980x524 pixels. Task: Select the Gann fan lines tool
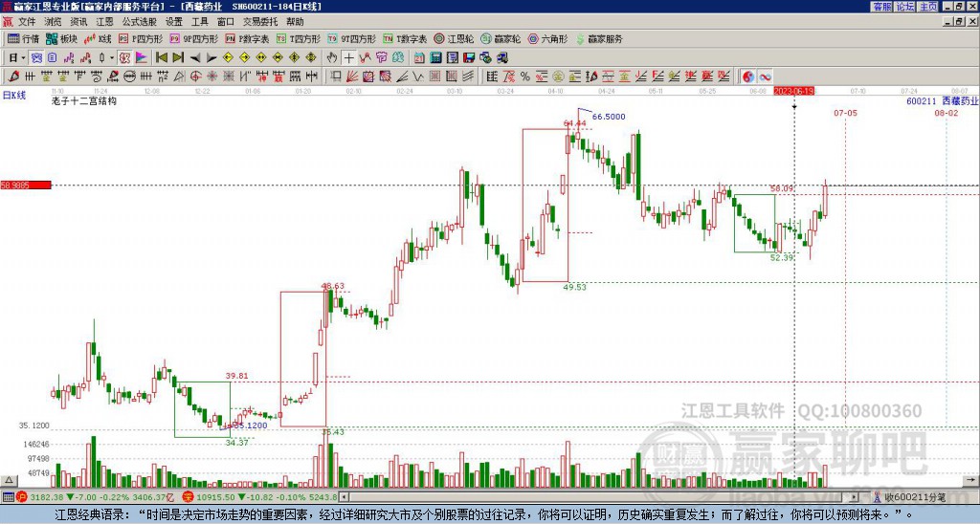pos(352,76)
